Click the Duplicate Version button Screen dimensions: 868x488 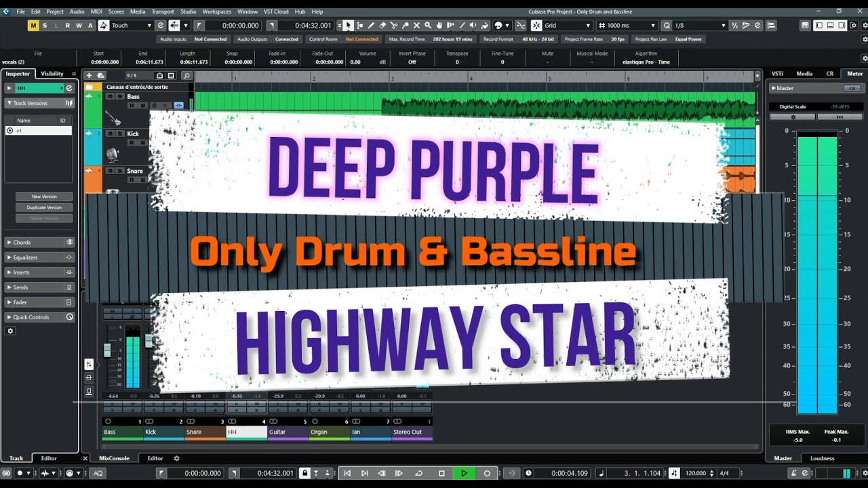[44, 207]
